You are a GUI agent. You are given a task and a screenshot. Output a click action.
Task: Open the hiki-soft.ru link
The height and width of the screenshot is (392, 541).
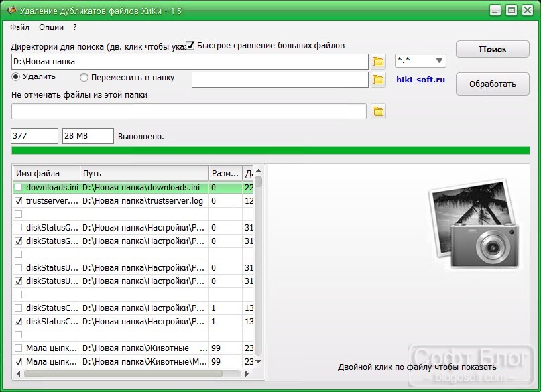pos(420,80)
